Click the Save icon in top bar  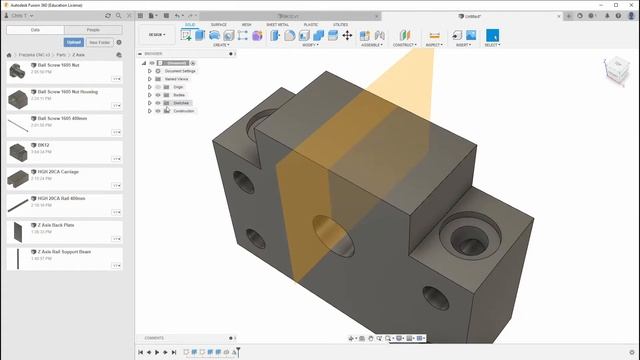pos(166,16)
